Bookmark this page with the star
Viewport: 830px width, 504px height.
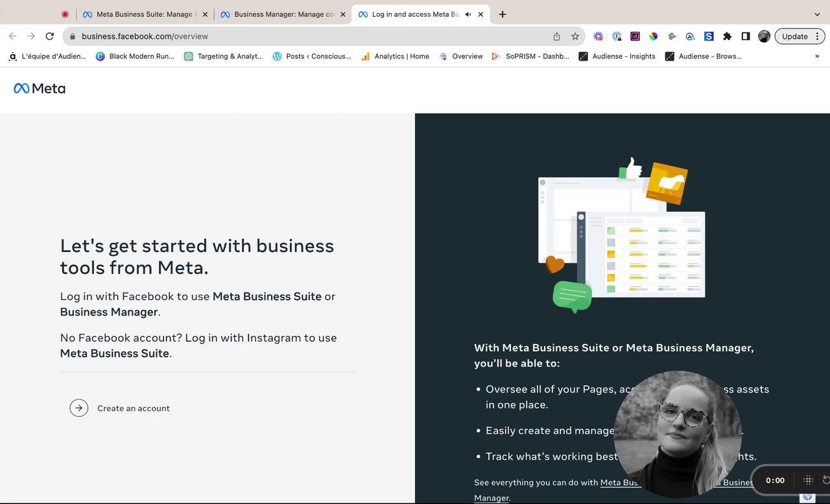point(575,36)
